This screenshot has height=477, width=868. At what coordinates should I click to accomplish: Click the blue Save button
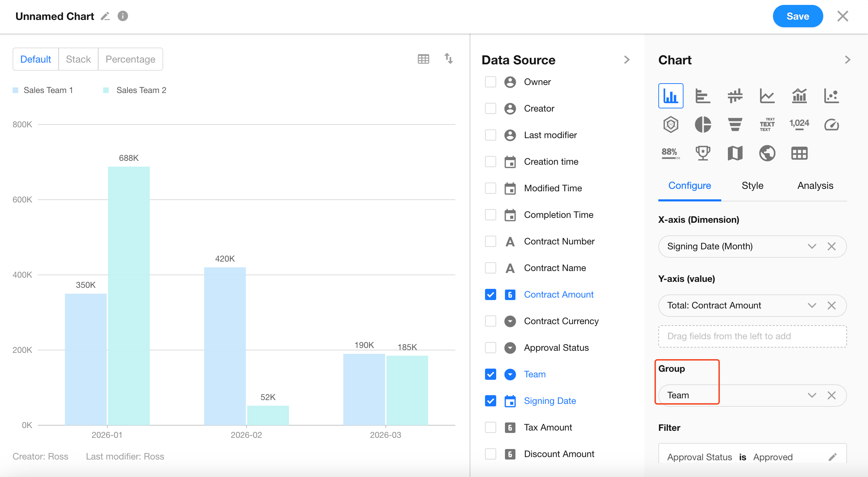[797, 16]
